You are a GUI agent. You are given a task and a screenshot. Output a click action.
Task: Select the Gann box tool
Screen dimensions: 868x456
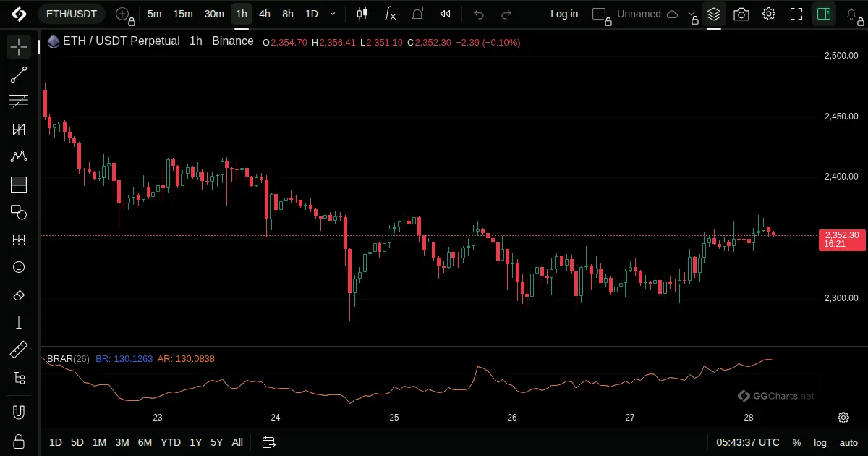[x=19, y=130]
